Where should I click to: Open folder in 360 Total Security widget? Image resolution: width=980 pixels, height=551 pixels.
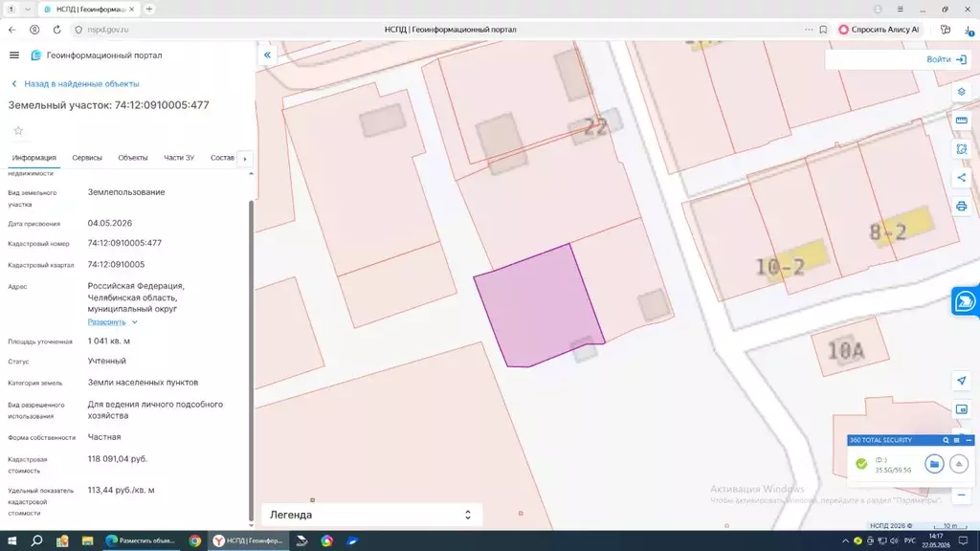934,464
